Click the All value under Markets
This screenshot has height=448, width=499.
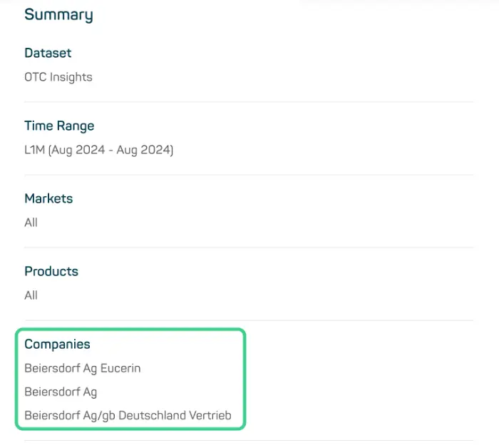[31, 223]
